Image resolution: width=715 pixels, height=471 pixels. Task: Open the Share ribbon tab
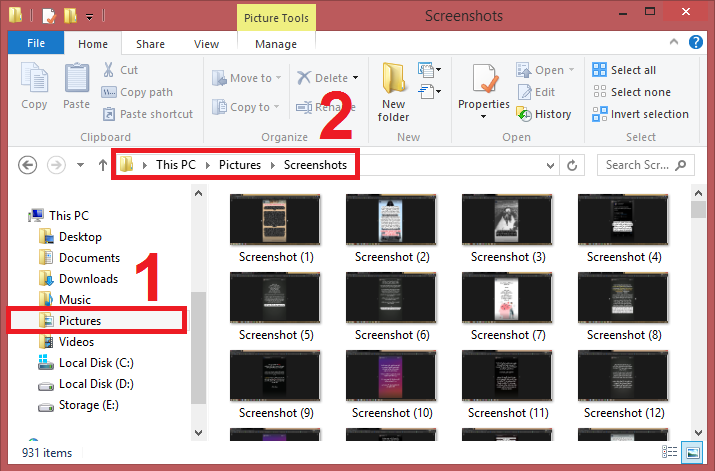tap(151, 44)
